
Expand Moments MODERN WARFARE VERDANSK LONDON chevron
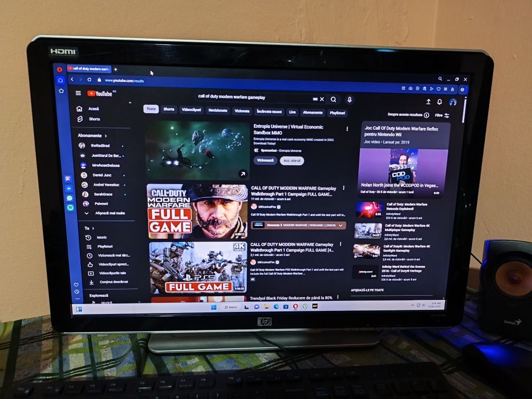[340, 226]
